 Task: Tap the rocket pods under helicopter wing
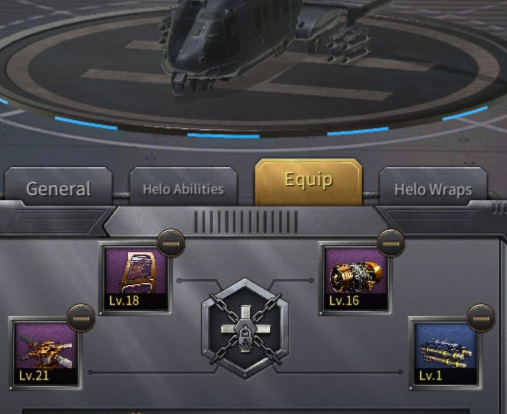348,45
